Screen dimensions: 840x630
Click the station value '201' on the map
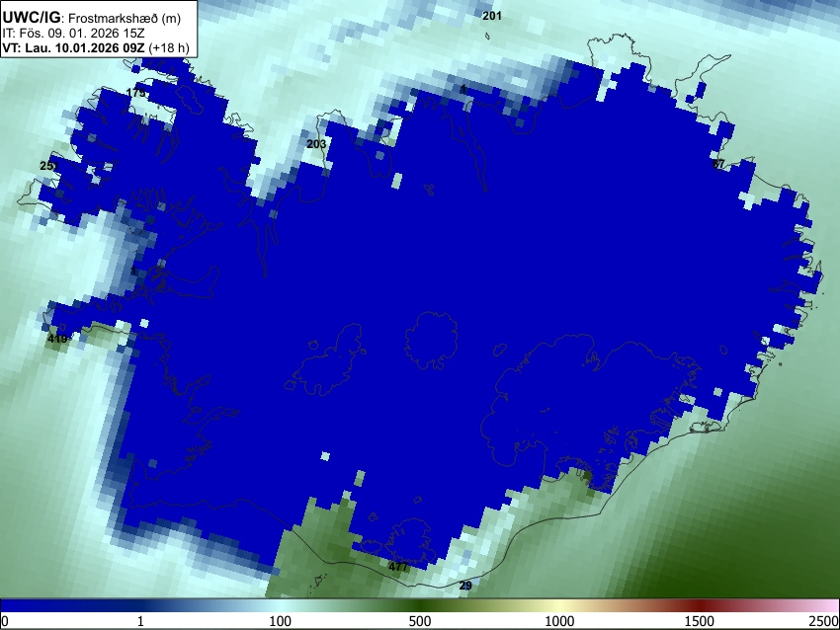(x=492, y=16)
